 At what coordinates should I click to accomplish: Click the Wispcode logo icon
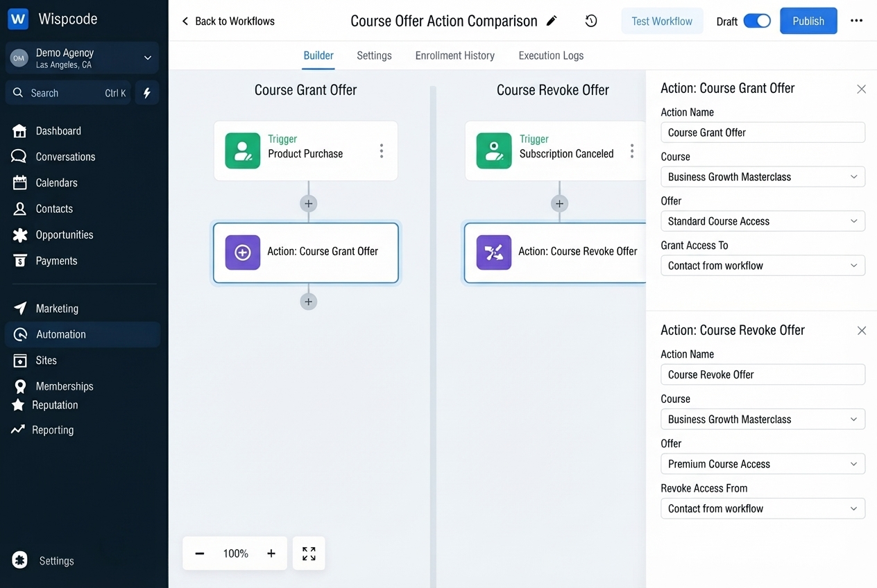tap(18, 19)
